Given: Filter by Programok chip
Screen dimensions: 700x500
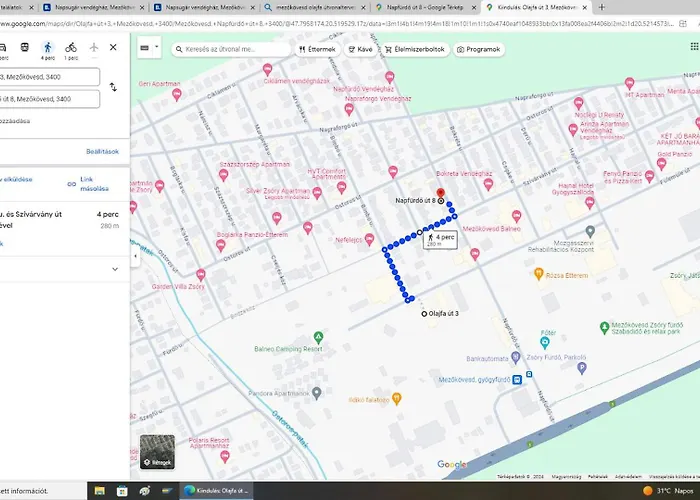Looking at the screenshot, I should pyautogui.click(x=479, y=49).
